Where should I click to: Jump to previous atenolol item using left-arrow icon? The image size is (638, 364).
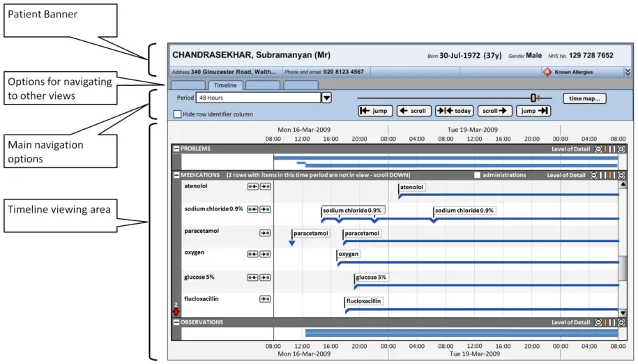pyautogui.click(x=252, y=187)
